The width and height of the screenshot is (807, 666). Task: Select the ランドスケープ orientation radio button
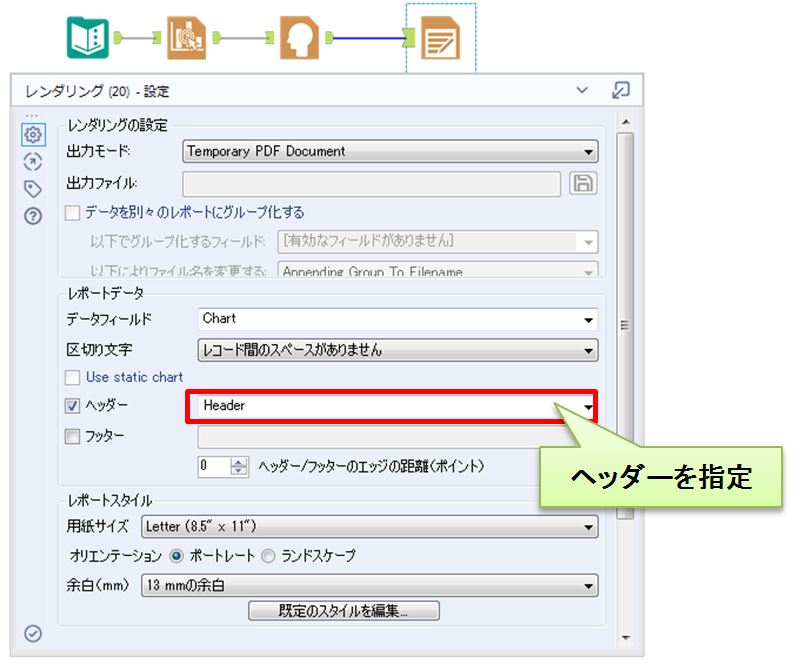[268, 555]
